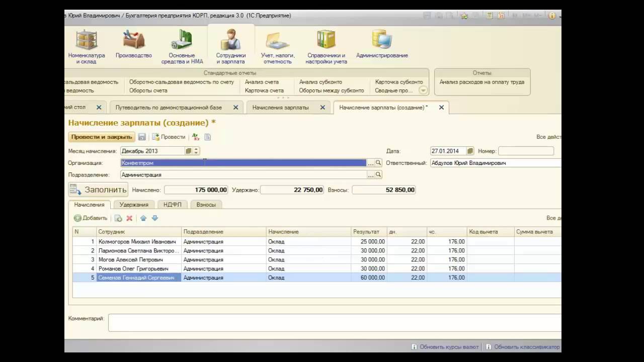Open the Подразделение selection ellipsis button
Image resolution: width=644 pixels, height=362 pixels.
(371, 175)
